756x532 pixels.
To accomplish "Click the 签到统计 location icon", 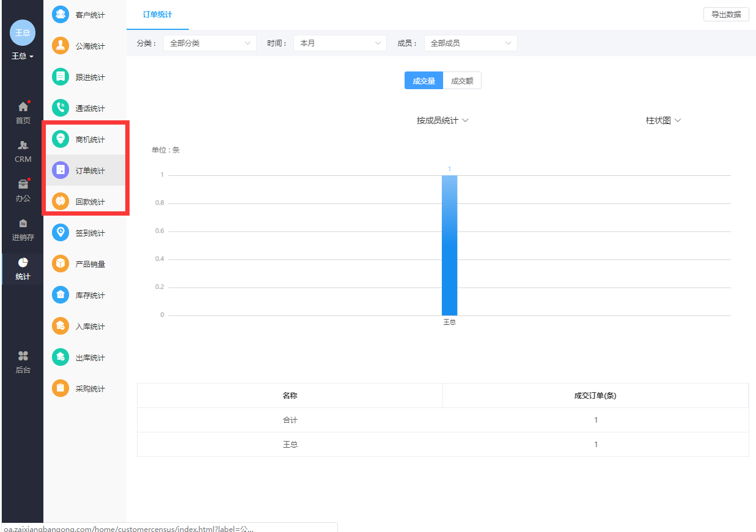I will click(61, 233).
